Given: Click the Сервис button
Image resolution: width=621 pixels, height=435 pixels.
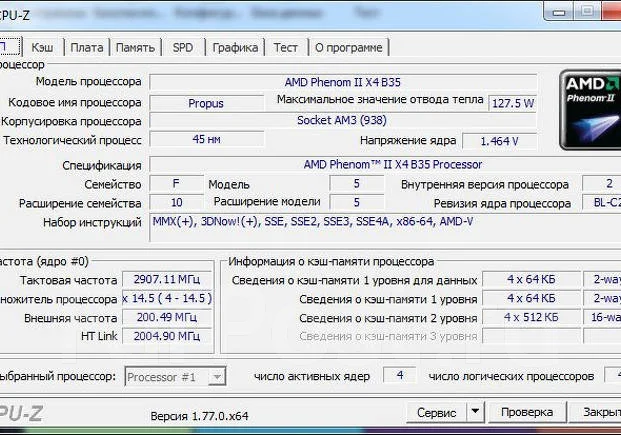Looking at the screenshot, I should click(436, 413).
